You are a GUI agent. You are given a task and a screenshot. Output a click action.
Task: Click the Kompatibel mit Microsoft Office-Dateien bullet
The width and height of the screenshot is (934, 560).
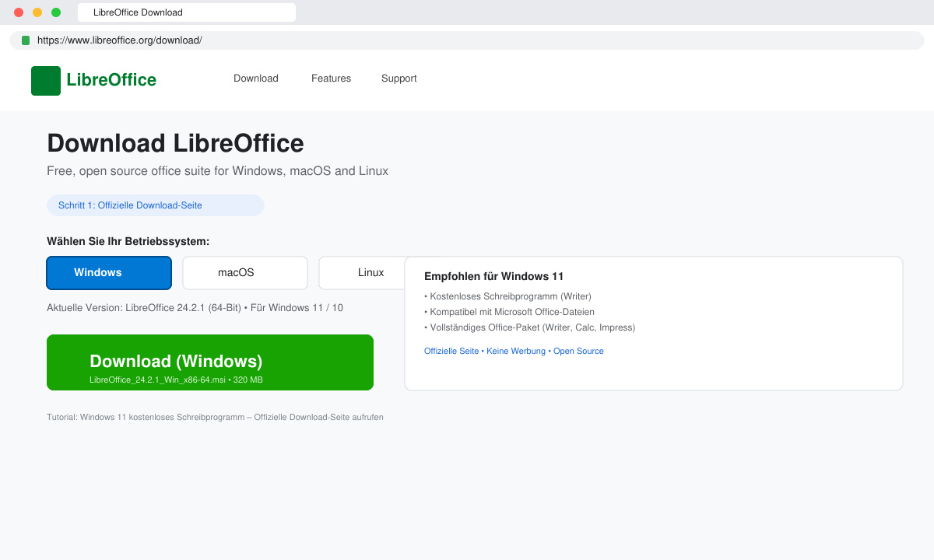click(509, 312)
